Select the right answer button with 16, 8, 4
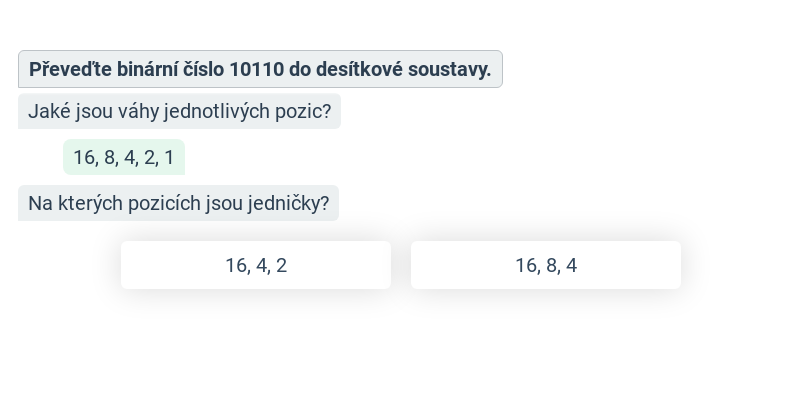This screenshot has height=400, width=800. coord(546,265)
